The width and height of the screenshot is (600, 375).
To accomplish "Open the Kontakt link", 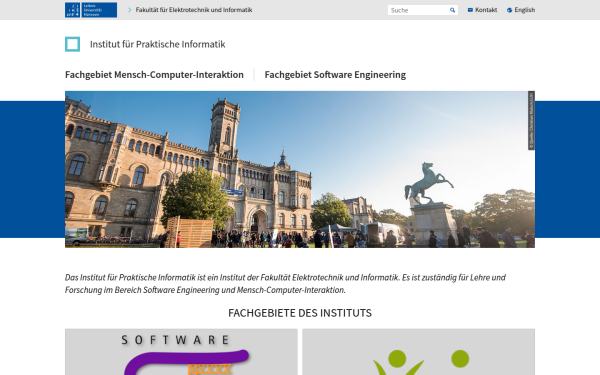I will point(486,10).
